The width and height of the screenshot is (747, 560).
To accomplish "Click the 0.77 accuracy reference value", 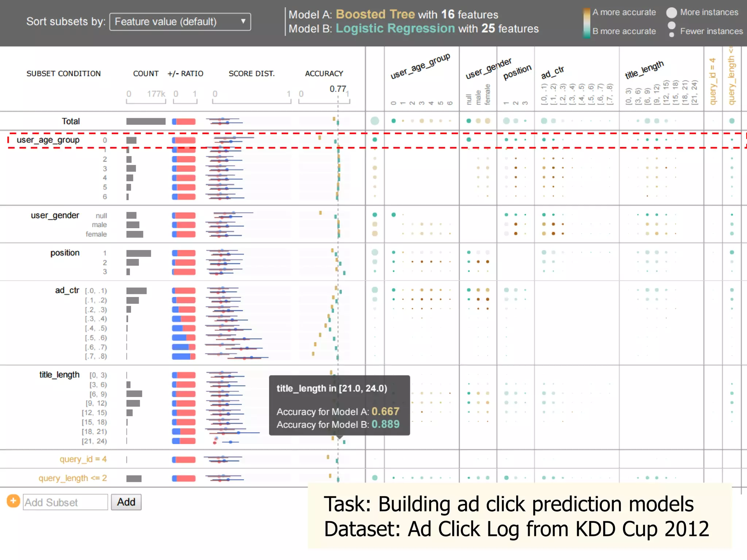I will (x=338, y=89).
